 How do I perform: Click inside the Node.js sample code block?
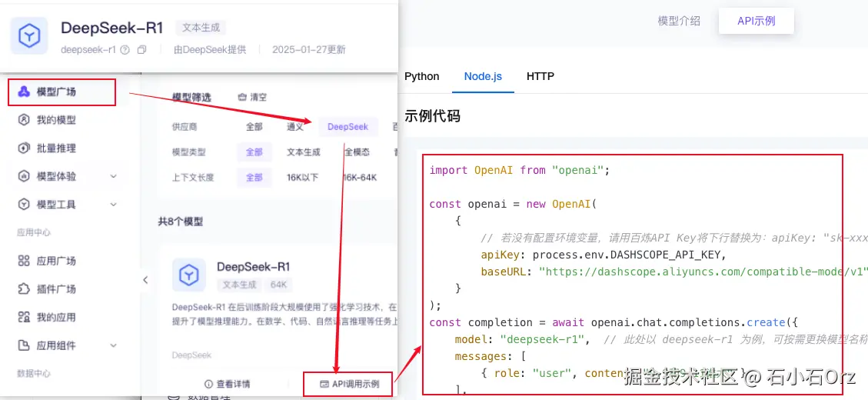coord(633,275)
